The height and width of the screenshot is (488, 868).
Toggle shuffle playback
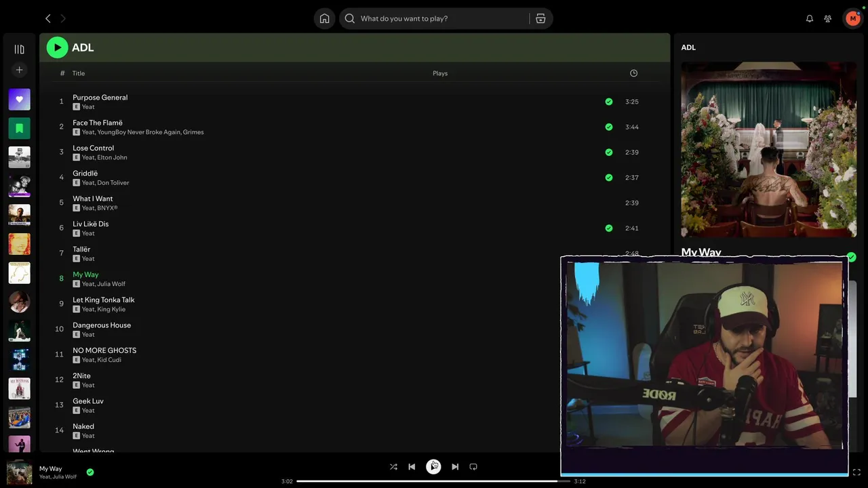pos(393,466)
